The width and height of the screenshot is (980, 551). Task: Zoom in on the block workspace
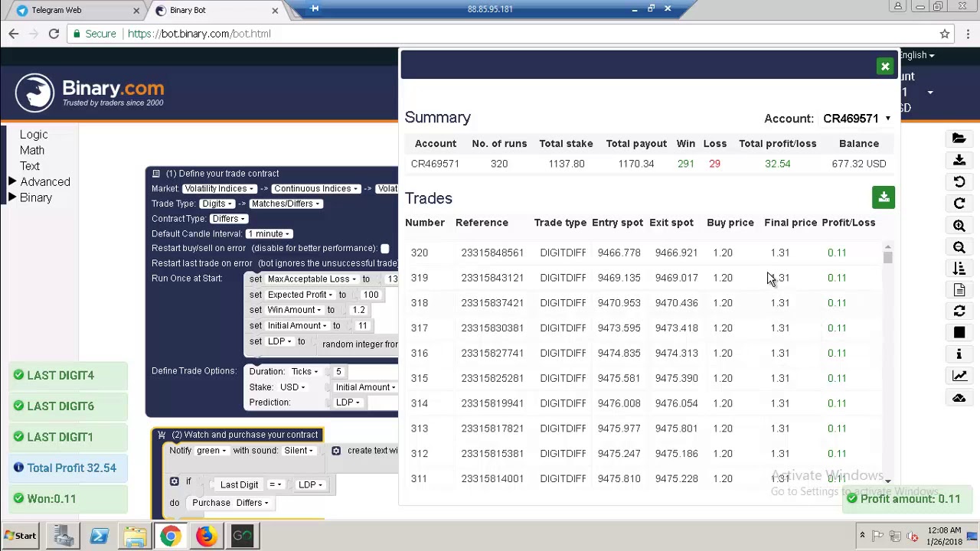[959, 226]
